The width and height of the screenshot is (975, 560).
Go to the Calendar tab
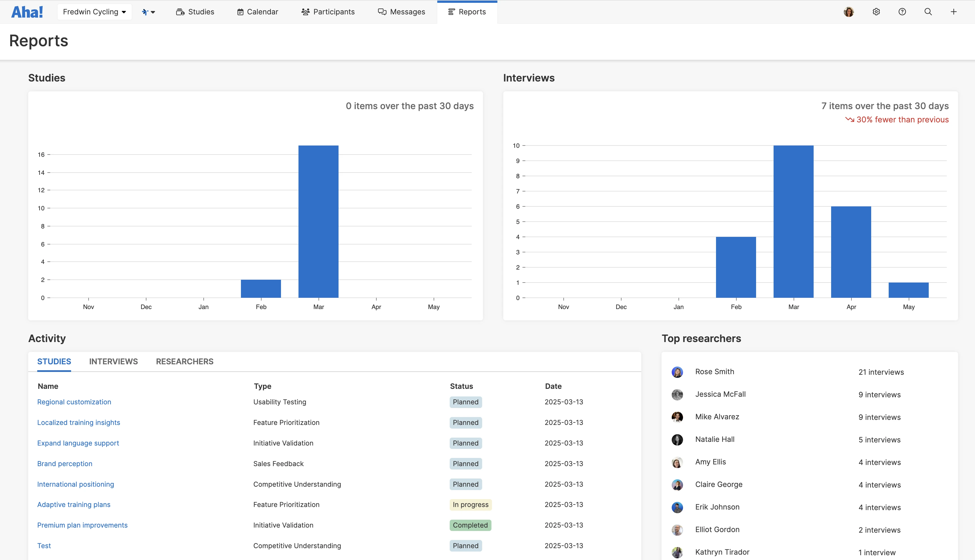[257, 12]
